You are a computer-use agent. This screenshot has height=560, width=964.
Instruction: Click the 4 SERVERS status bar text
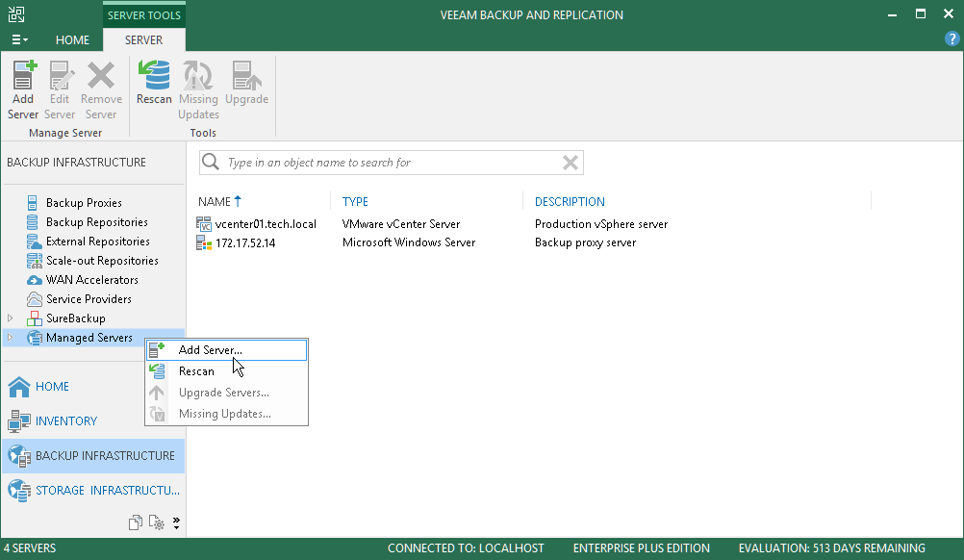[30, 548]
